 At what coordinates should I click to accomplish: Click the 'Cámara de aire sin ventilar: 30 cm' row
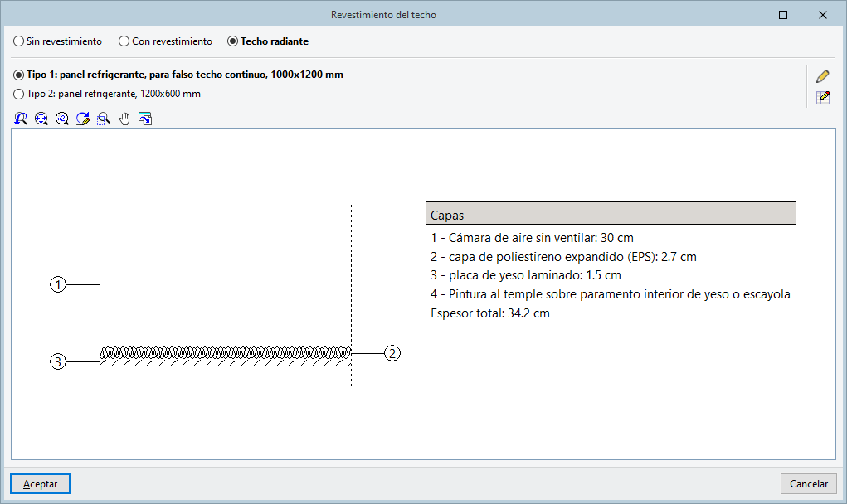coord(532,238)
